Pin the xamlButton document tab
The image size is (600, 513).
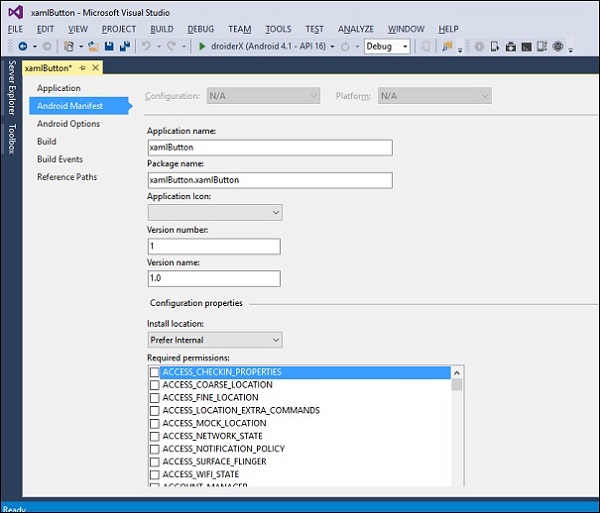point(82,68)
